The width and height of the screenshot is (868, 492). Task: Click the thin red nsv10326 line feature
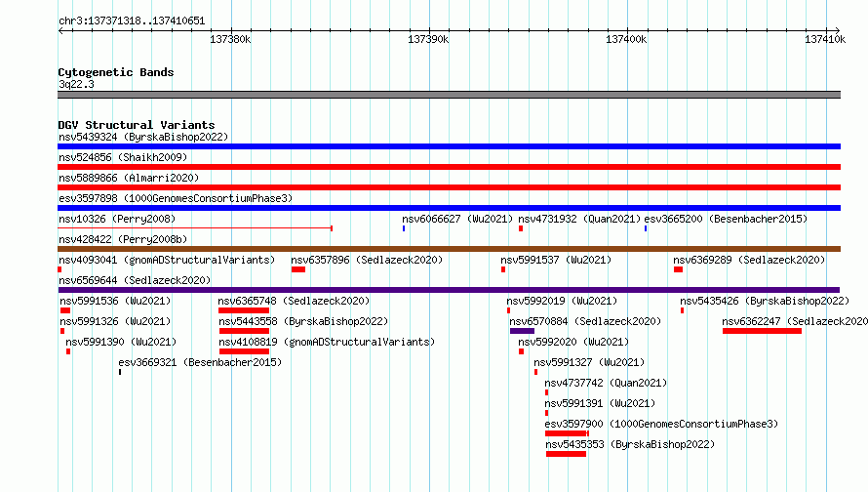point(195,228)
